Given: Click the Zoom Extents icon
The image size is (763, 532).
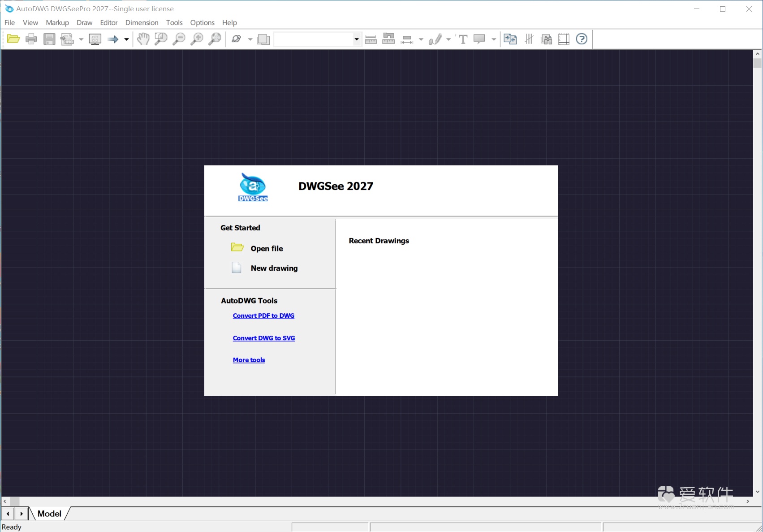Looking at the screenshot, I should pyautogui.click(x=214, y=39).
